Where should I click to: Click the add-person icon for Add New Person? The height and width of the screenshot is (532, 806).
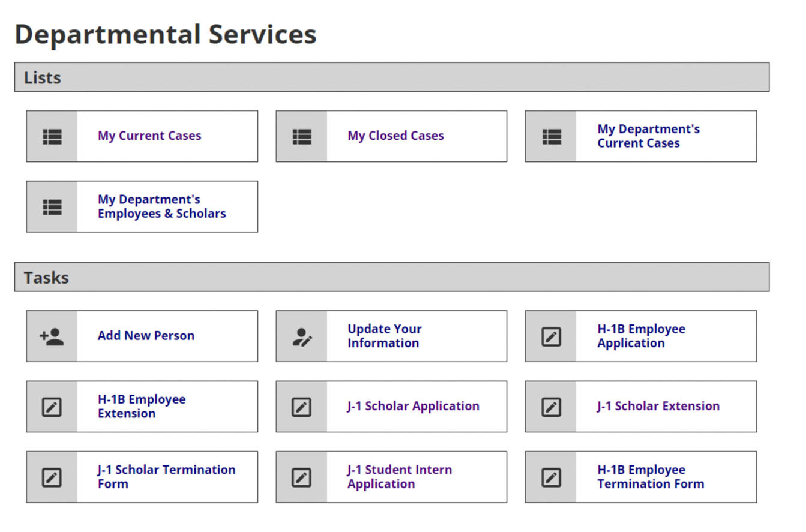(52, 336)
